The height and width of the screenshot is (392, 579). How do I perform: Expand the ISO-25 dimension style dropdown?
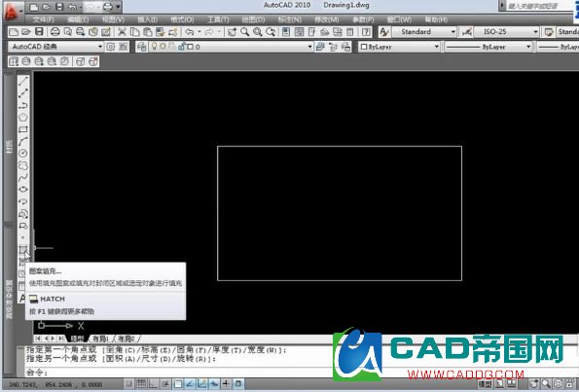[507, 32]
